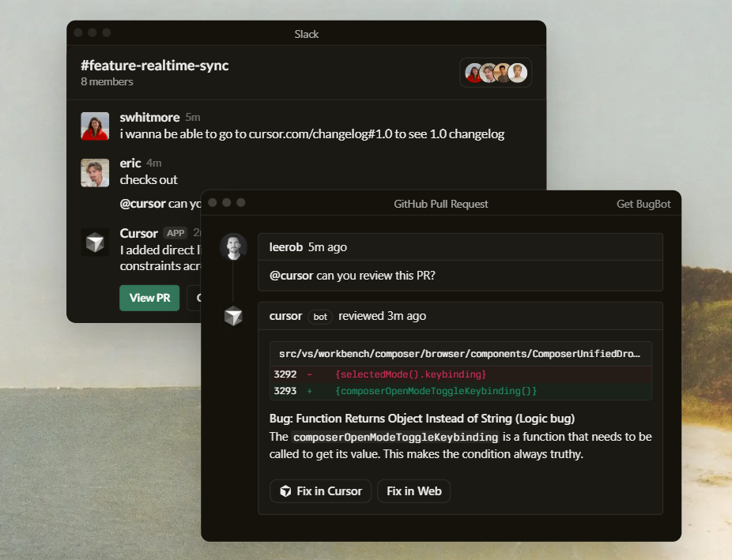
Task: Click the bot badge next to cursor
Action: click(x=320, y=317)
